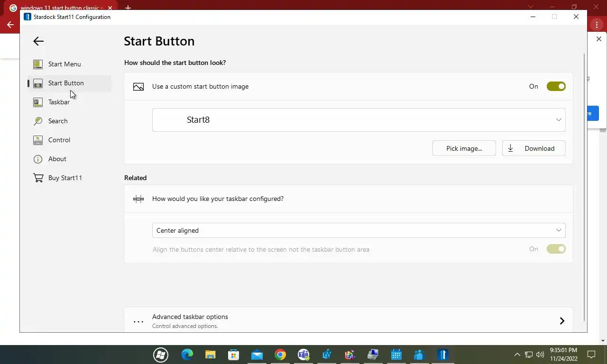607x364 pixels.
Task: Click the taskbar configuration icon
Action: pyautogui.click(x=138, y=199)
